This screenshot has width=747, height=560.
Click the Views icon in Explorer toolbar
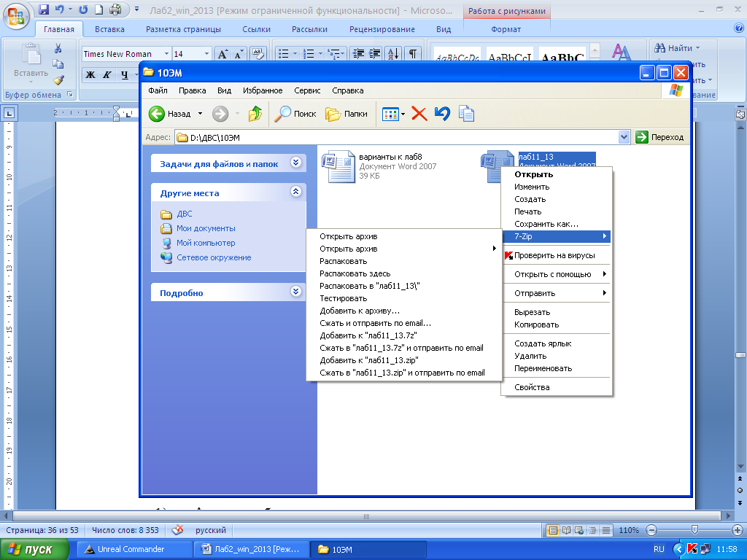(390, 114)
